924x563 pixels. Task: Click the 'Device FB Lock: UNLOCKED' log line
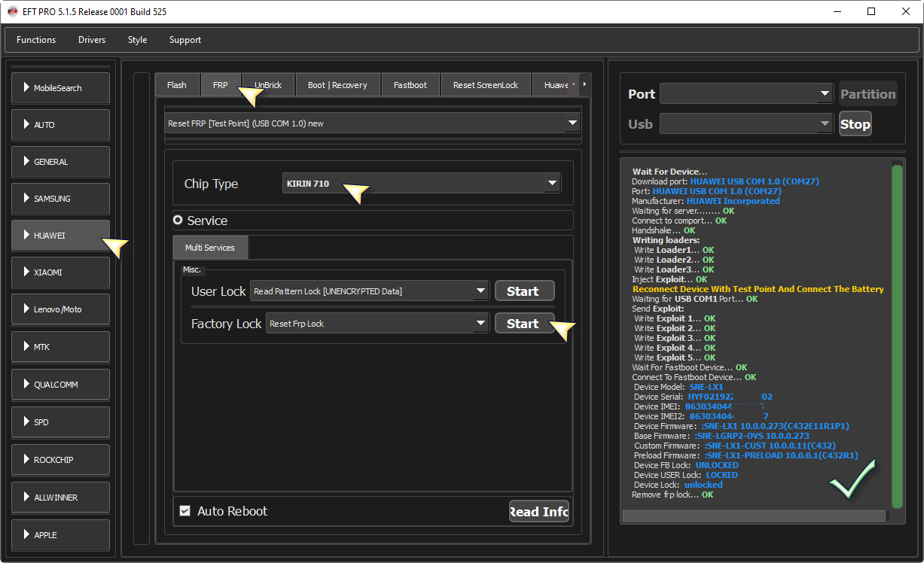pos(686,465)
